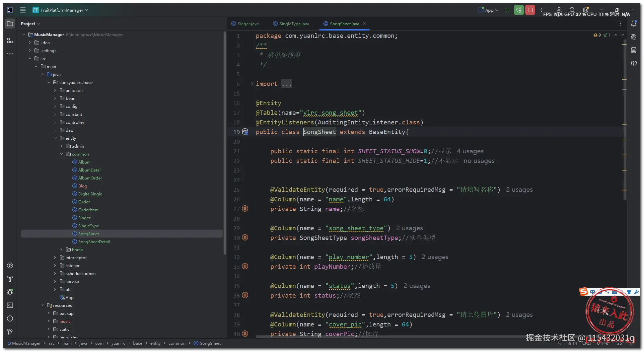
Task: Click "2 usages" hint beside song_sheet_type column
Action: [409, 228]
